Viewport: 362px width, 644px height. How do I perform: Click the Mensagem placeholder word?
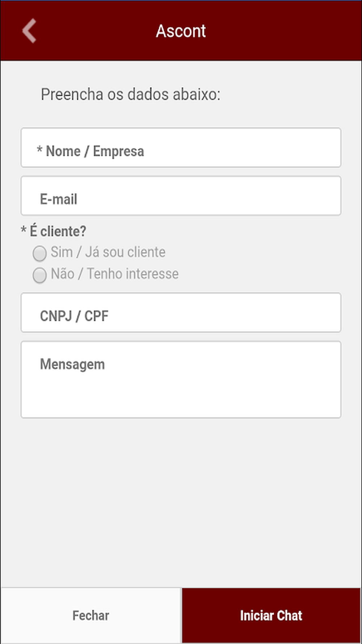(72, 364)
